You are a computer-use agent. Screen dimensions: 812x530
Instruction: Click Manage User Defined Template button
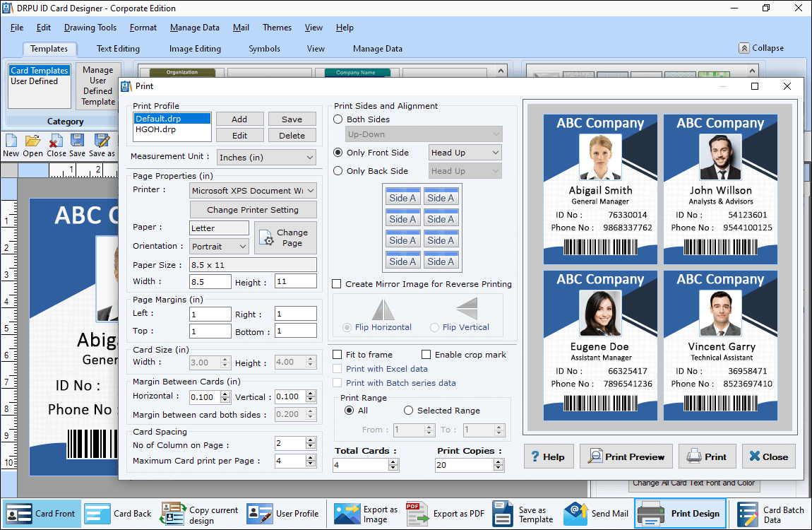[x=98, y=86]
